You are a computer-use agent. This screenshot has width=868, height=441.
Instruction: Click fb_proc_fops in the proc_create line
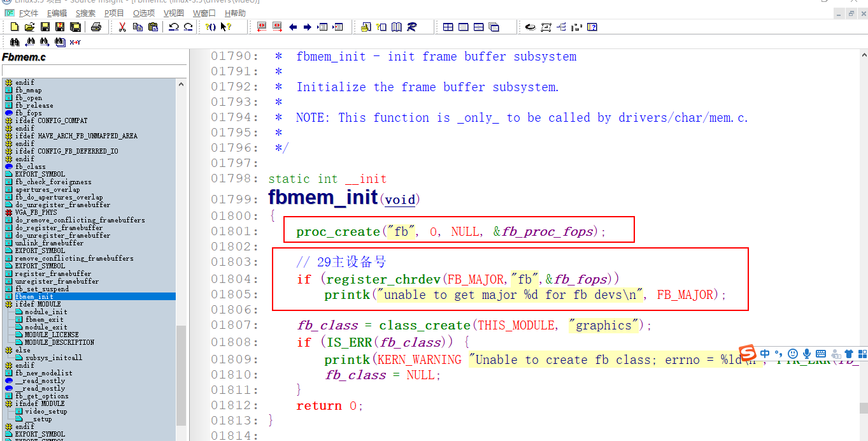(x=547, y=231)
